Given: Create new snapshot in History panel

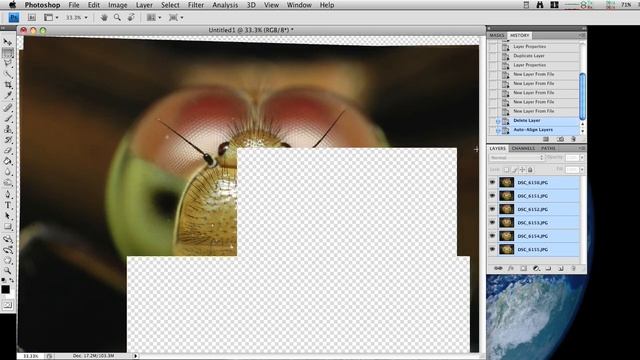Looking at the screenshot, I should coord(560,139).
